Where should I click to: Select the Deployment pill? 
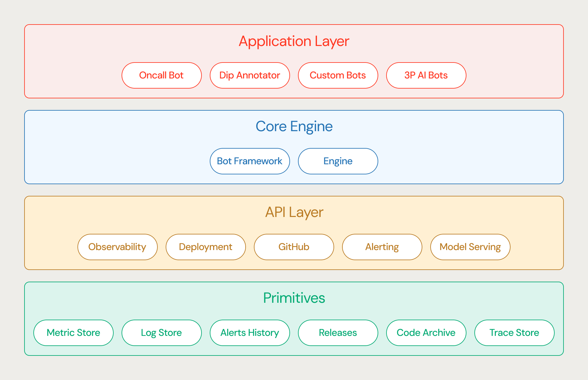click(x=205, y=247)
